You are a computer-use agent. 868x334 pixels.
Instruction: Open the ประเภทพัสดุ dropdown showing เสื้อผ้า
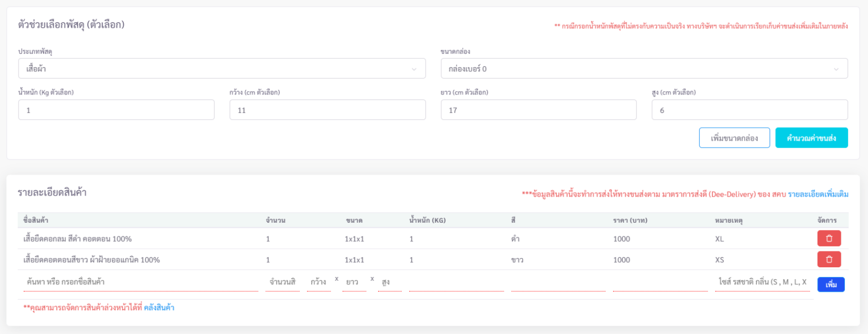click(222, 68)
